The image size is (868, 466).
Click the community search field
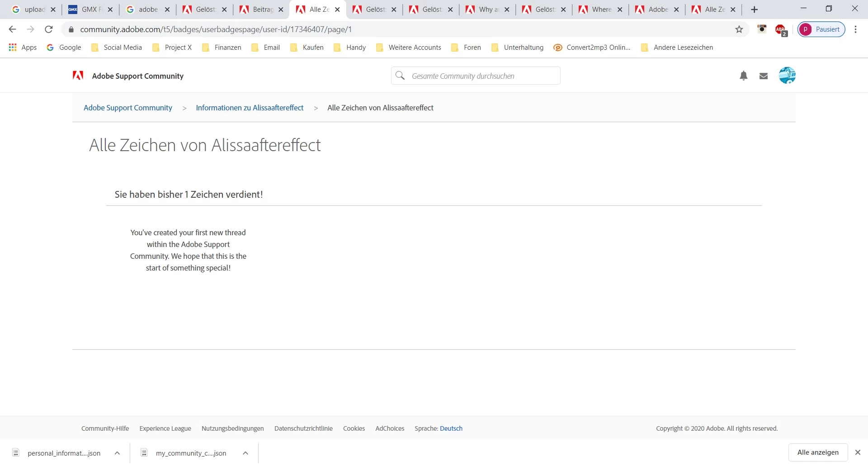coord(476,76)
